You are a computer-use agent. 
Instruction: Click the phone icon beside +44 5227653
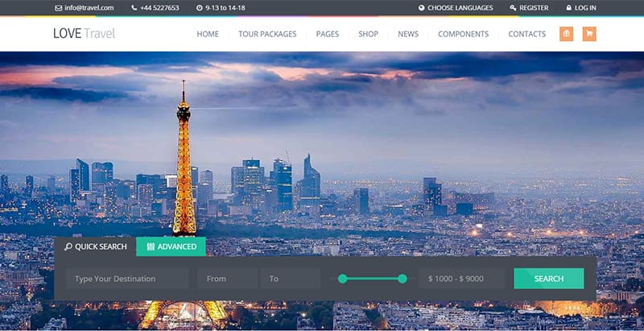point(134,8)
